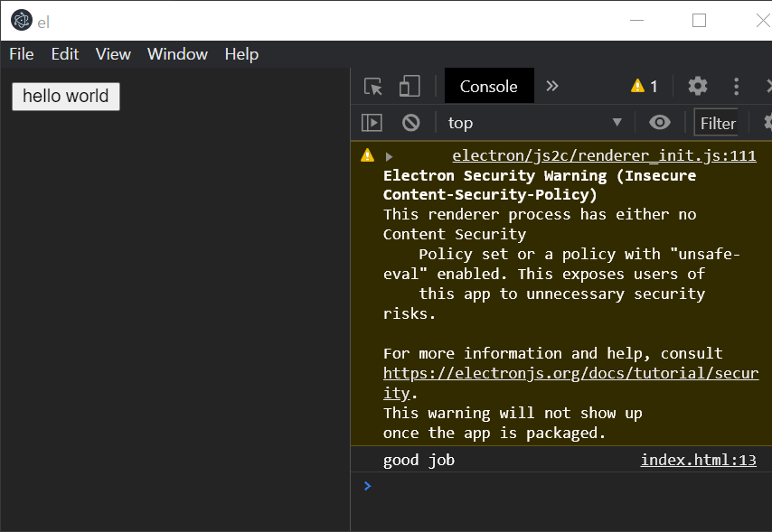The image size is (772, 532).
Task: Open the DevTools three-dot menu
Action: [737, 87]
